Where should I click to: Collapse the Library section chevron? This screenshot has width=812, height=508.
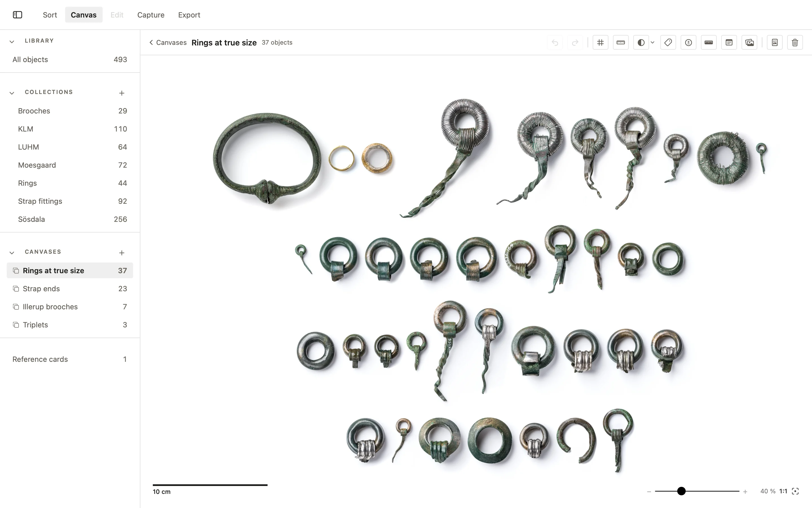(12, 42)
